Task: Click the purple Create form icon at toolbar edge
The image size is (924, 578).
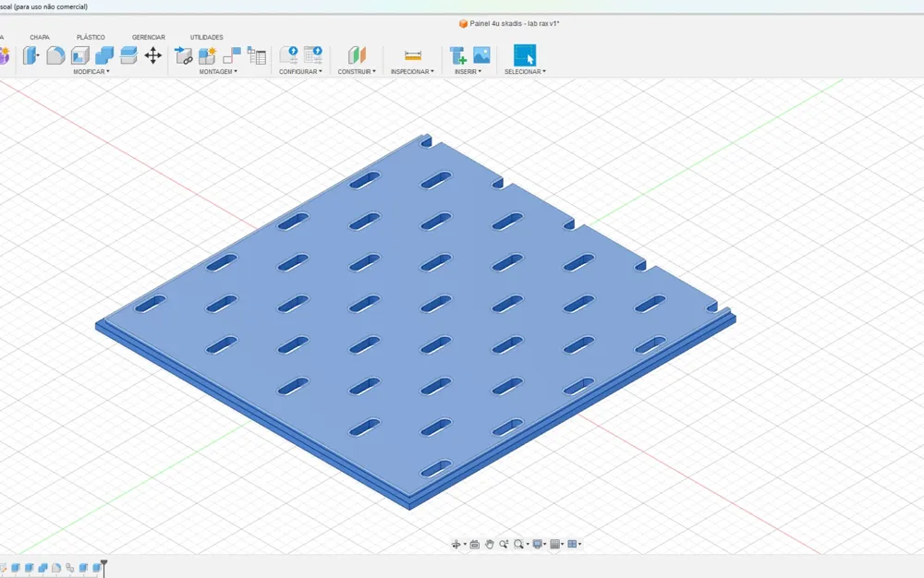Action: [4, 56]
